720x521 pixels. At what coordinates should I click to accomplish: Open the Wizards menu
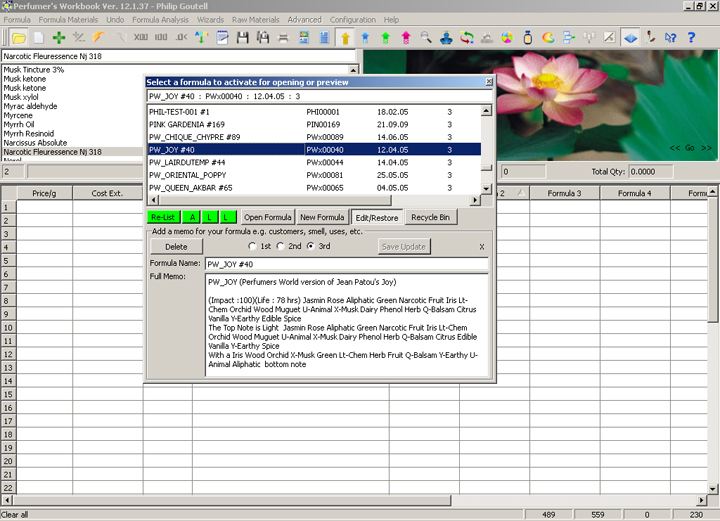[210, 20]
